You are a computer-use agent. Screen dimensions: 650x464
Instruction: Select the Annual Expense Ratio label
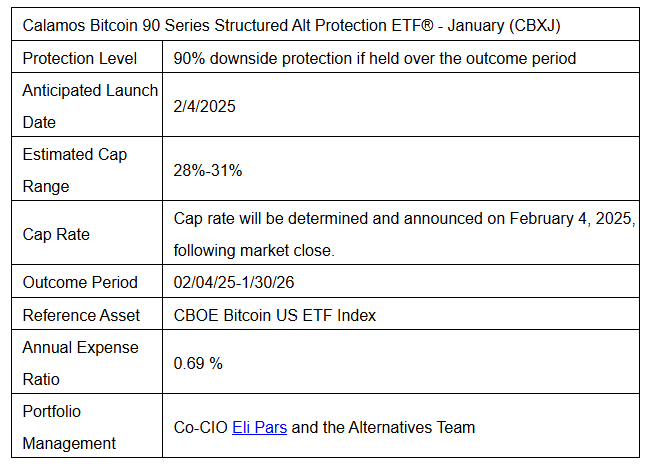click(80, 363)
